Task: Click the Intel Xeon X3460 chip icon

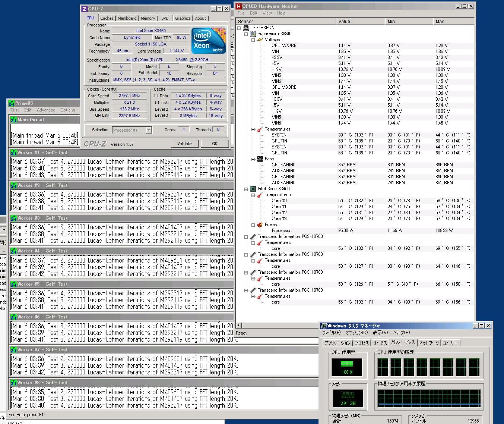Action: pos(253,189)
